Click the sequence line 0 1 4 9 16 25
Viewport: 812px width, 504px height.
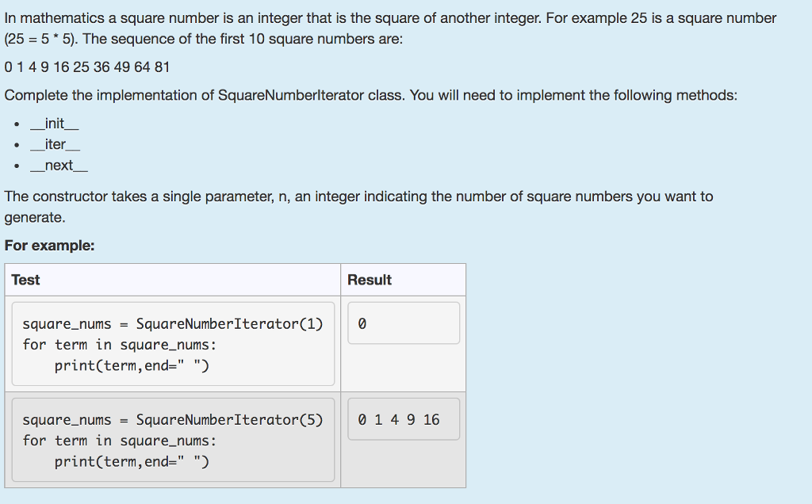pos(87,67)
